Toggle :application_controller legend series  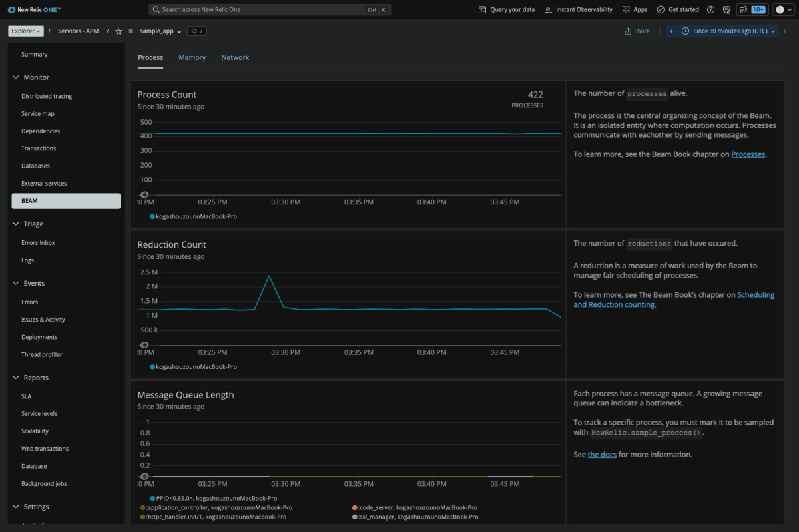pyautogui.click(x=216, y=507)
